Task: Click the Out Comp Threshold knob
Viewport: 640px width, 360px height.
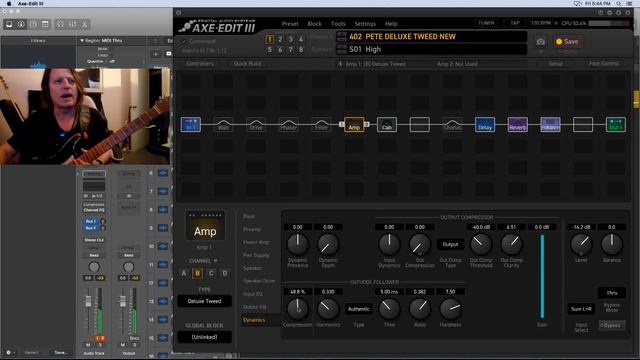Action: pyautogui.click(x=481, y=244)
